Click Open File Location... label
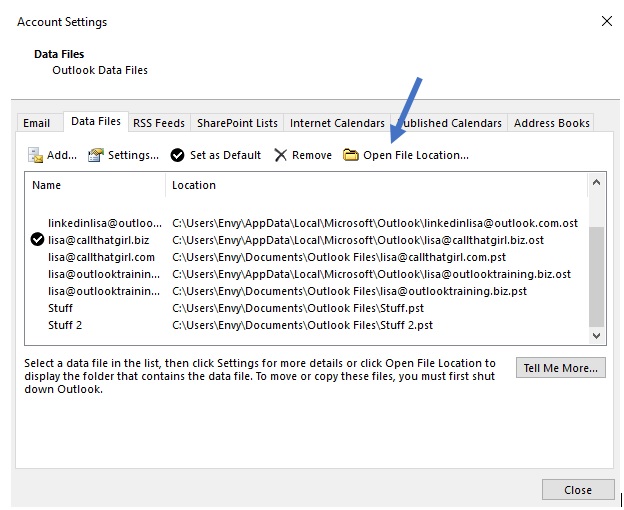 [x=416, y=155]
